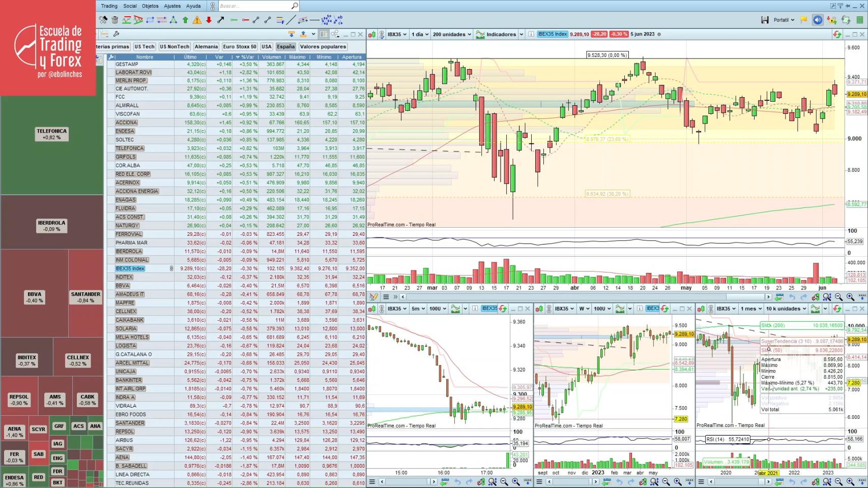Viewport: 868px width, 488px height.
Task: Switch to the US Tech list tab
Action: pyautogui.click(x=144, y=46)
